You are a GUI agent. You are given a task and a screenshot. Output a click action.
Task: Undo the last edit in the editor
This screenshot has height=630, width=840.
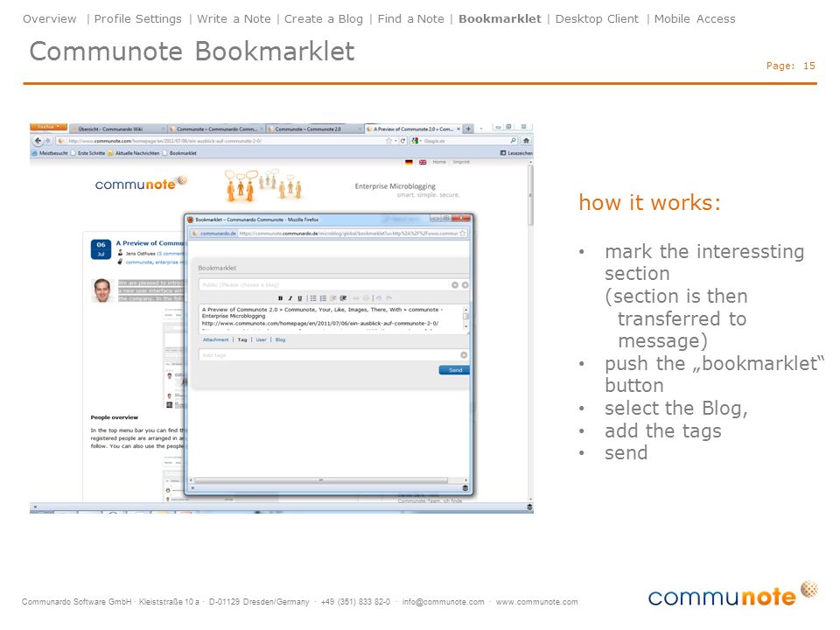(x=379, y=298)
